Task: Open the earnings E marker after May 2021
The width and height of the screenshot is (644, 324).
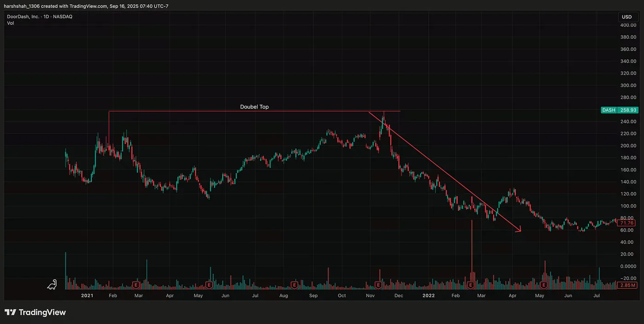Action: click(x=209, y=285)
